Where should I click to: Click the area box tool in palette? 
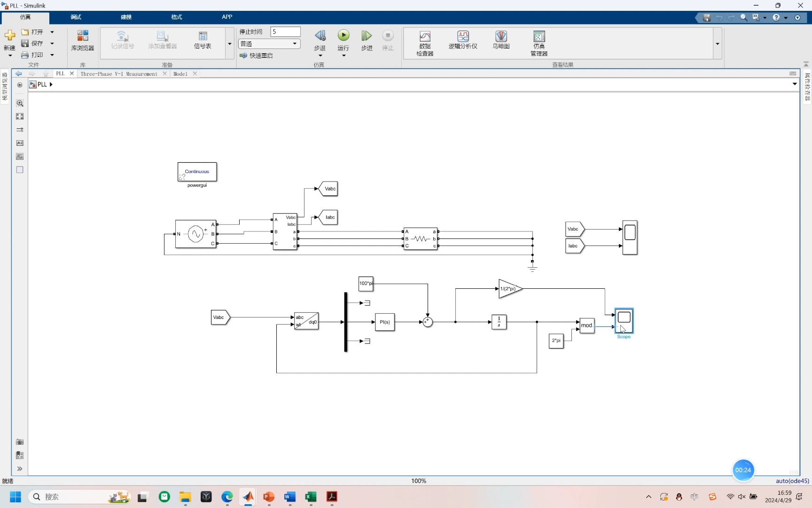point(20,170)
